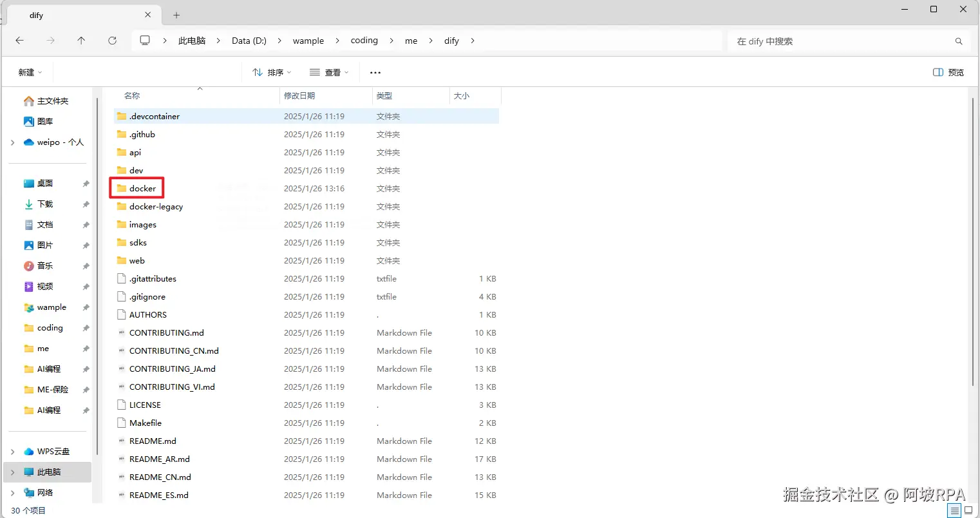
Task: Select the web folder
Action: pyautogui.click(x=306, y=261)
